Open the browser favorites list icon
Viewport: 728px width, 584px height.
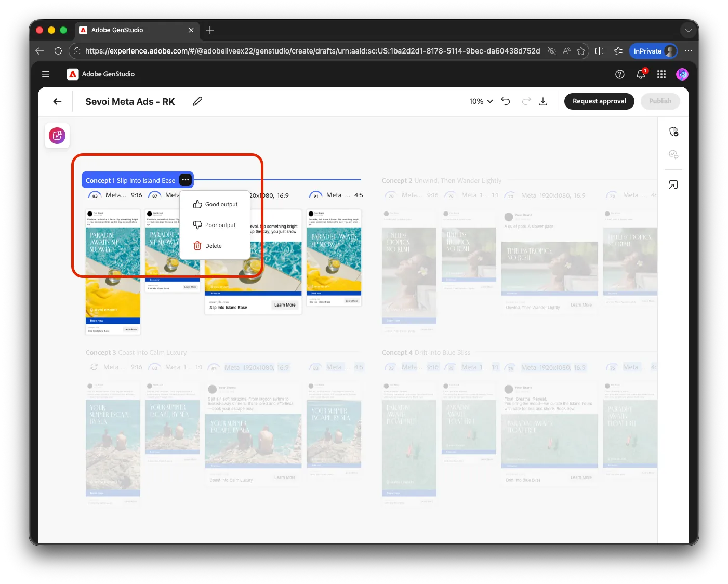618,51
